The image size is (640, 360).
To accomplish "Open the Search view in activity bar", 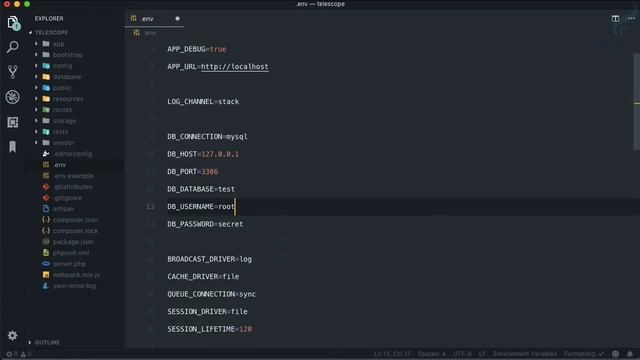I will coord(13,47).
